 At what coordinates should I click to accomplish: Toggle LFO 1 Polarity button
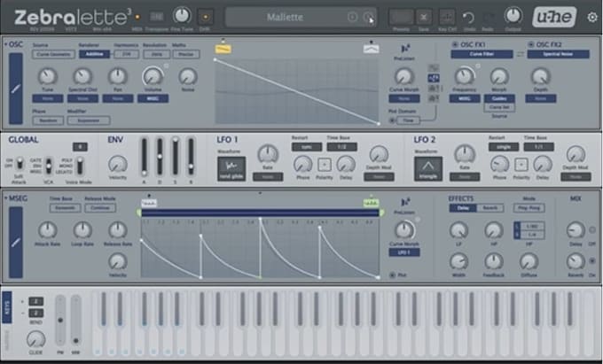click(x=325, y=165)
